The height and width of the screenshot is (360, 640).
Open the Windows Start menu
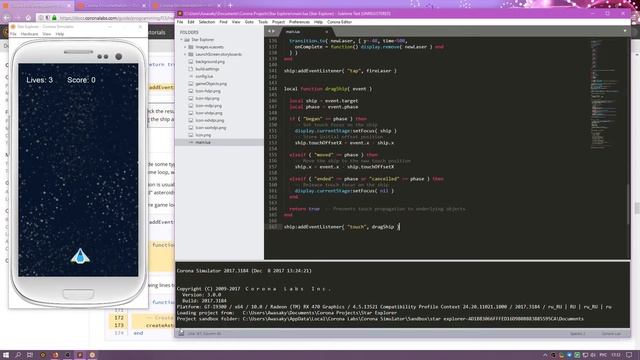6,355
